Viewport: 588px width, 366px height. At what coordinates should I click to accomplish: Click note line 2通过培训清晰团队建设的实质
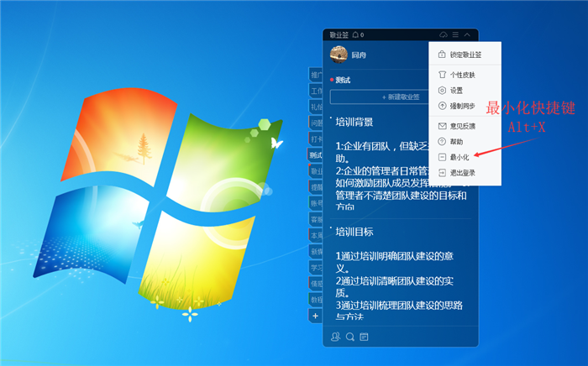pos(395,286)
